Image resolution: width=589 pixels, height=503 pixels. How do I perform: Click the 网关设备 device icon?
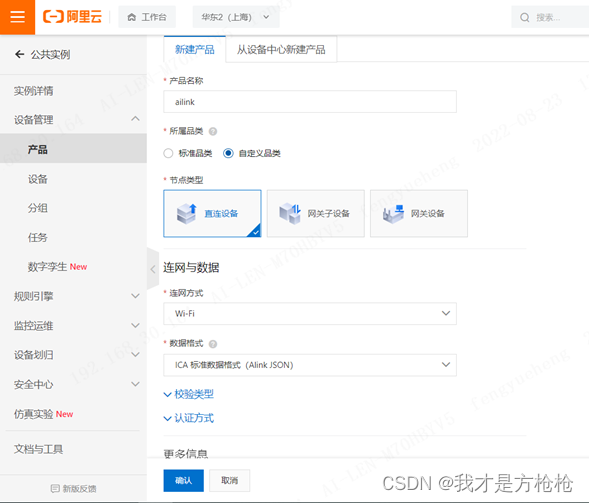(x=393, y=214)
